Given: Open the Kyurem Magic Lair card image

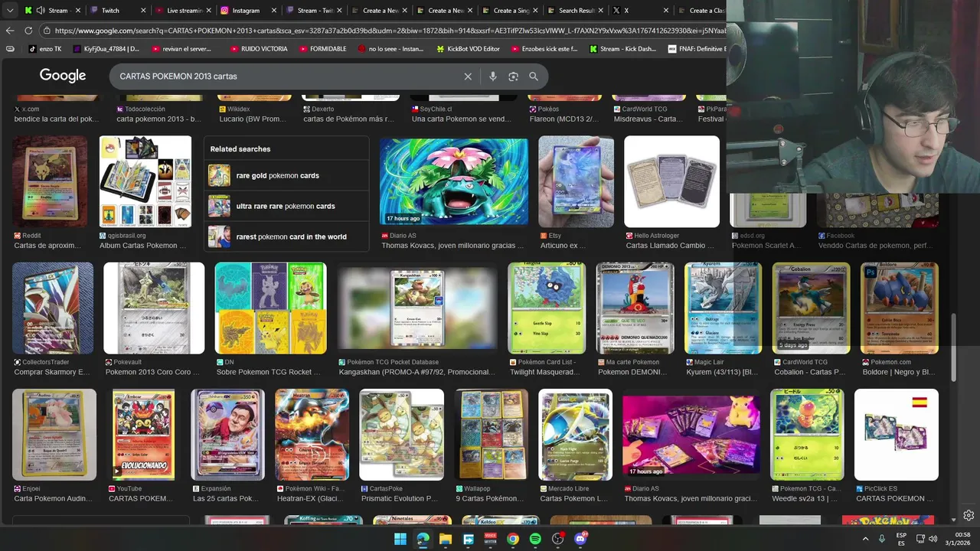Looking at the screenshot, I should [x=723, y=308].
